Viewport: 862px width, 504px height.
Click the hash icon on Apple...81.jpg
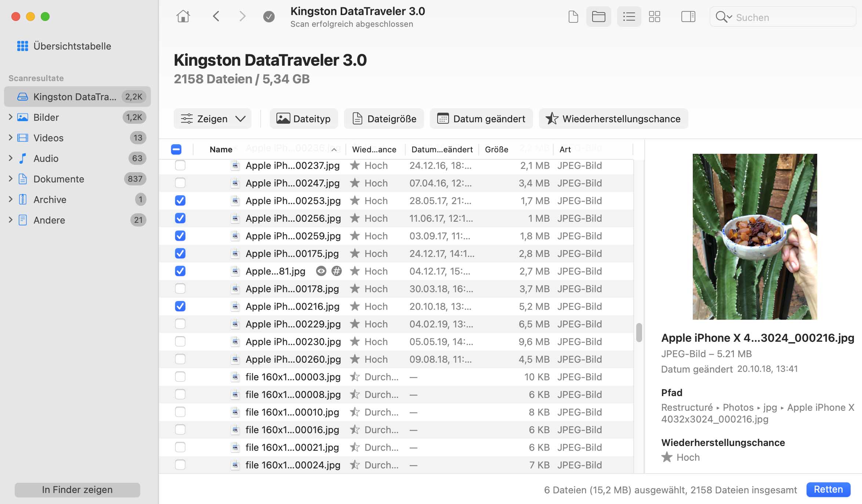(x=336, y=271)
